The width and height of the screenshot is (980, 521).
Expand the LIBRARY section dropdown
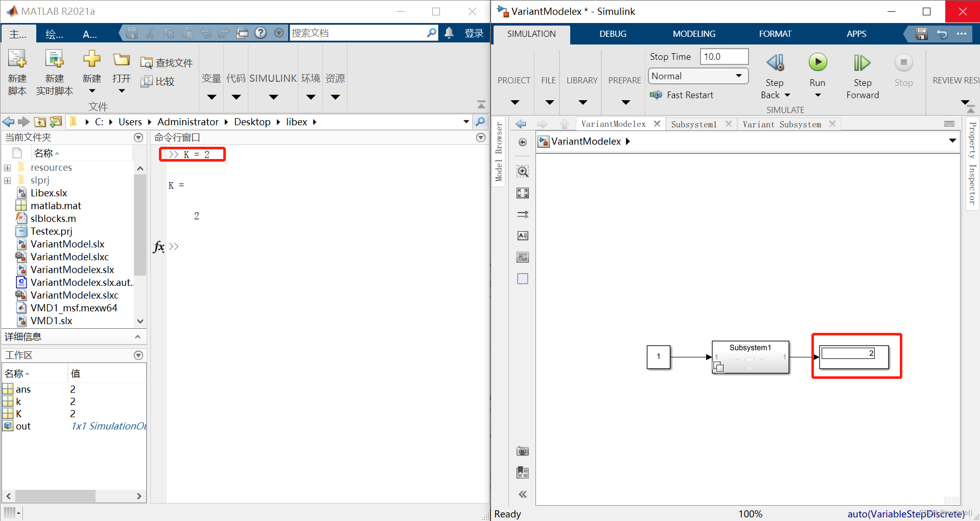click(x=582, y=102)
